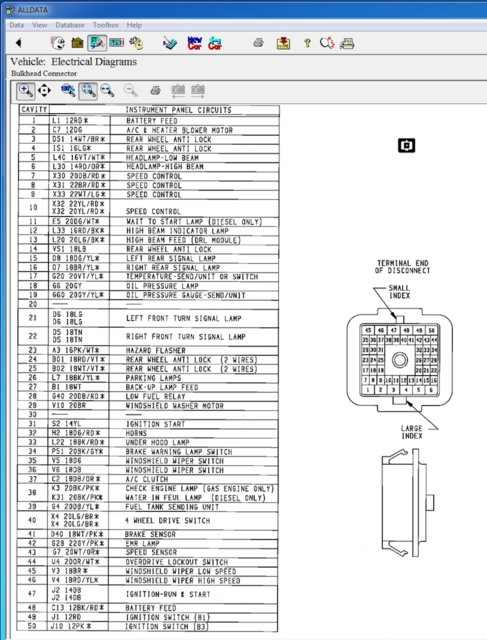Open the View menu
Image resolution: width=487 pixels, height=640 pixels.
pyautogui.click(x=40, y=25)
